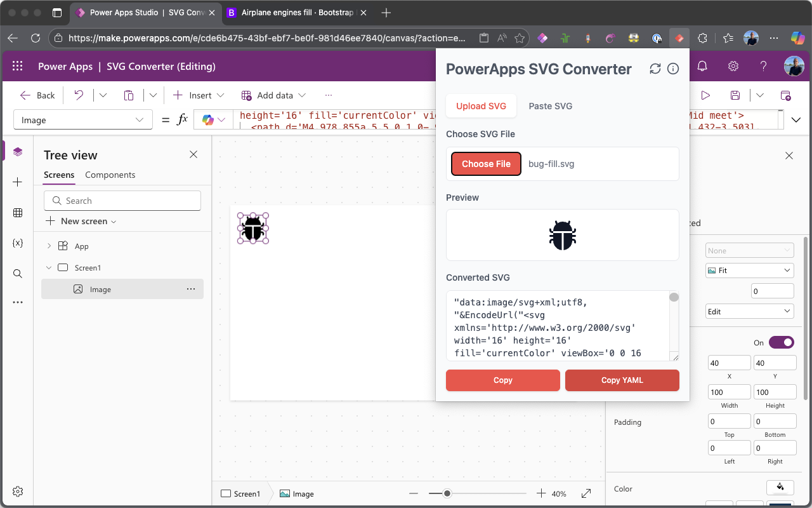Switch to Power Apps Studio browser tab

145,13
